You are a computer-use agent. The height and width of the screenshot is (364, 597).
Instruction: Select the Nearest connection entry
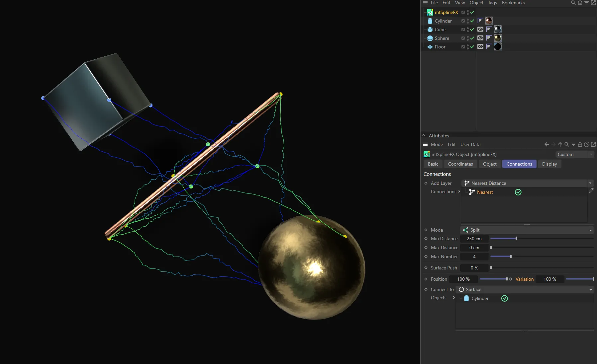485,192
